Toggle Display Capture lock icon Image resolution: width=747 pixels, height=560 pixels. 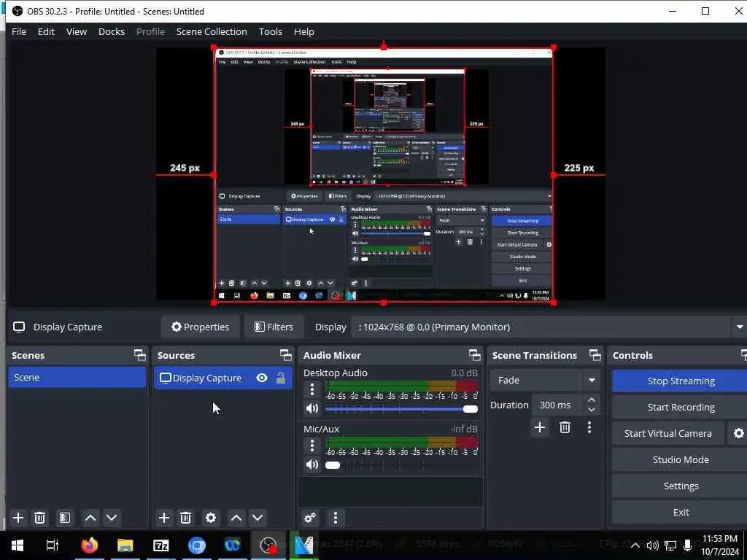tap(281, 378)
